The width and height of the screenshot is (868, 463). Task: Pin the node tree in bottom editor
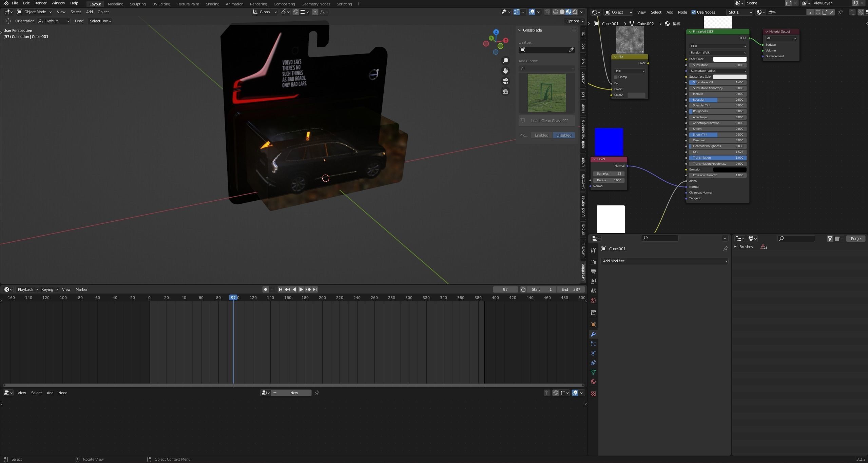click(317, 393)
